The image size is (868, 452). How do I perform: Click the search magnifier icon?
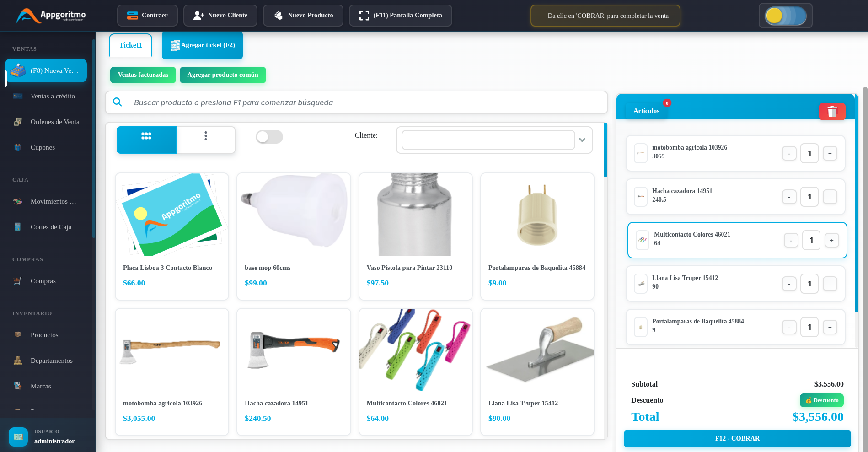(x=118, y=102)
